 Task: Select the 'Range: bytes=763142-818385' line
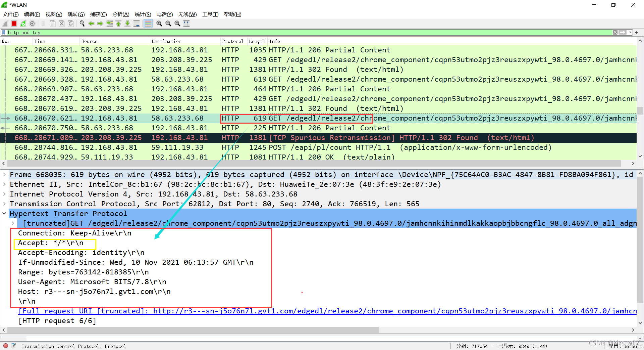pos(83,272)
